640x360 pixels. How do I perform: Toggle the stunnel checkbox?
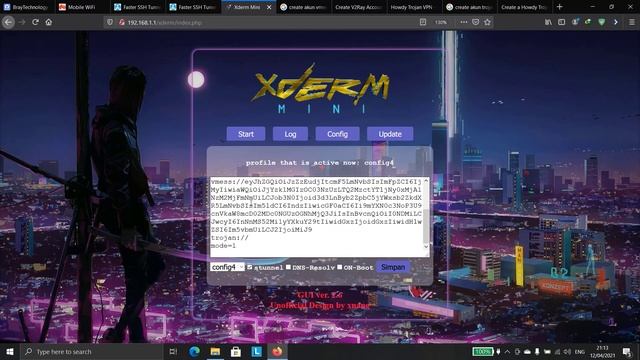(250, 267)
